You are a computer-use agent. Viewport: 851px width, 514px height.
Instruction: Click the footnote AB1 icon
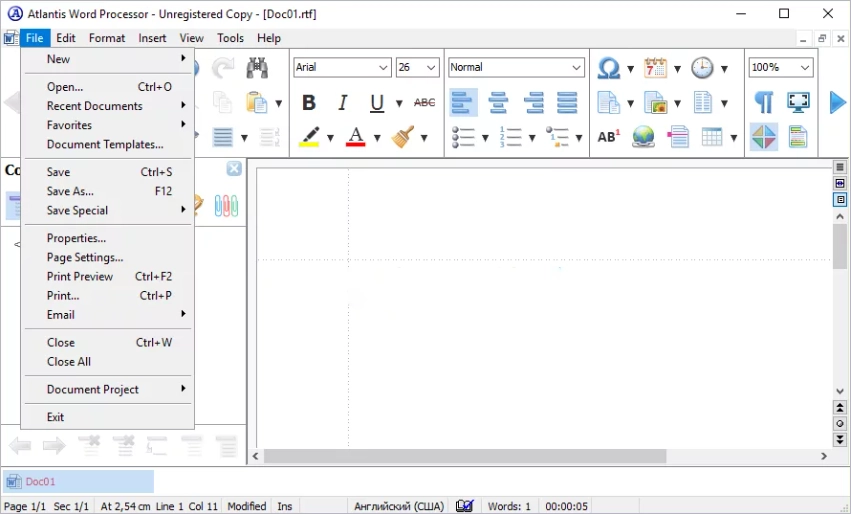click(x=608, y=137)
